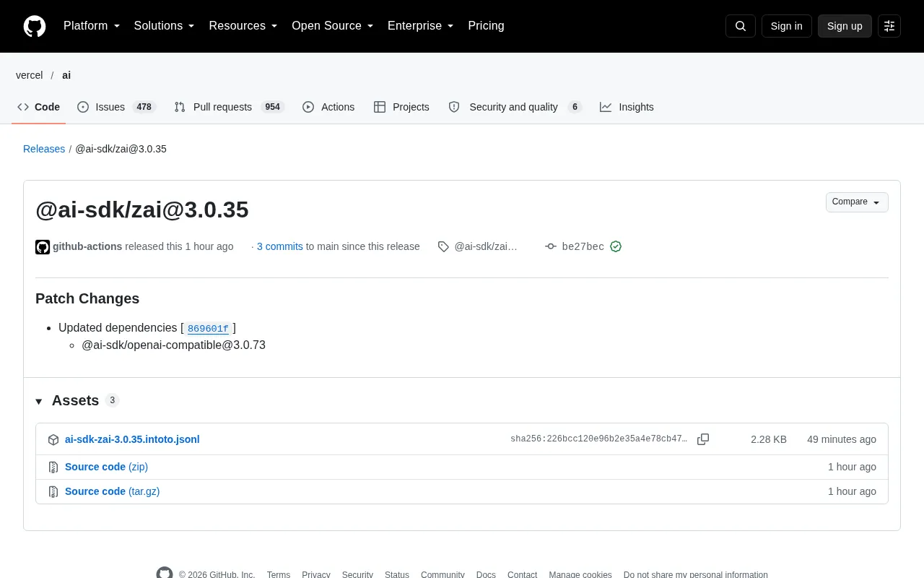This screenshot has width=924, height=578.
Task: Open commit 869601f link
Action: pyautogui.click(x=208, y=329)
